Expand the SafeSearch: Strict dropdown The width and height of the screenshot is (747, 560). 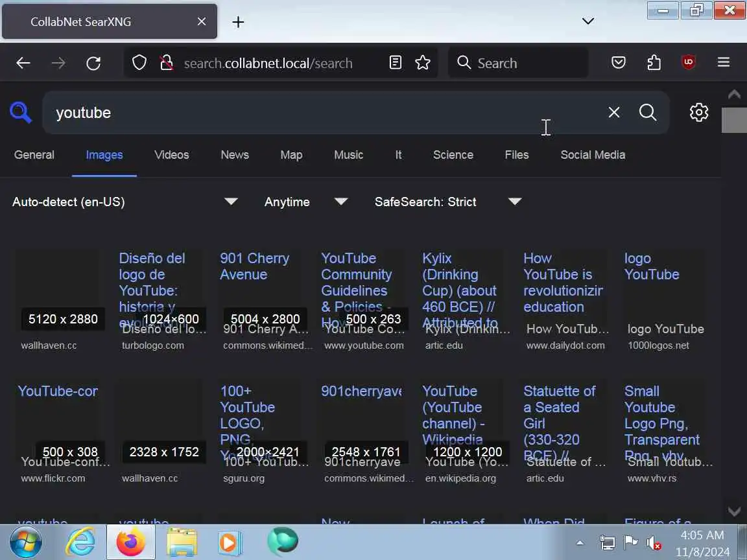[x=448, y=202]
